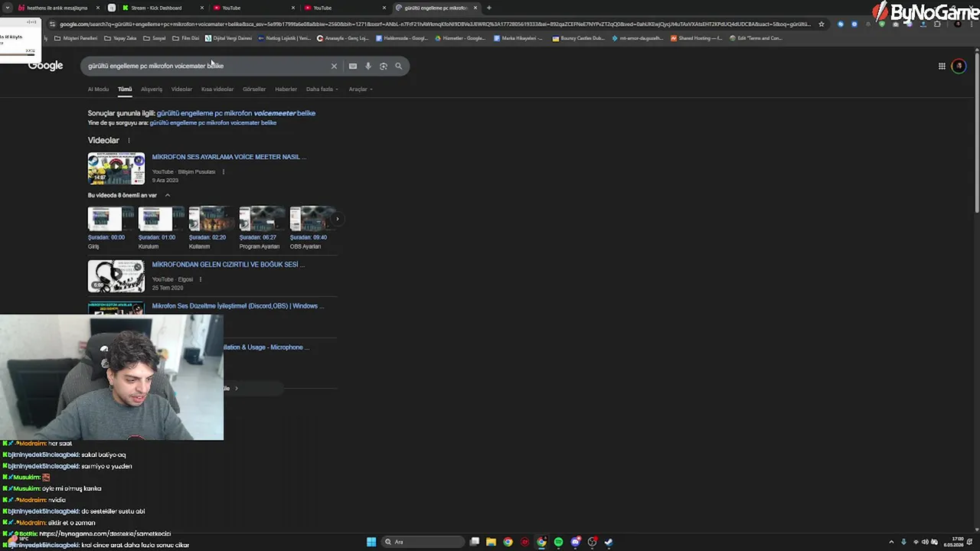
Task: Open Discord from the taskbar
Action: point(575,542)
